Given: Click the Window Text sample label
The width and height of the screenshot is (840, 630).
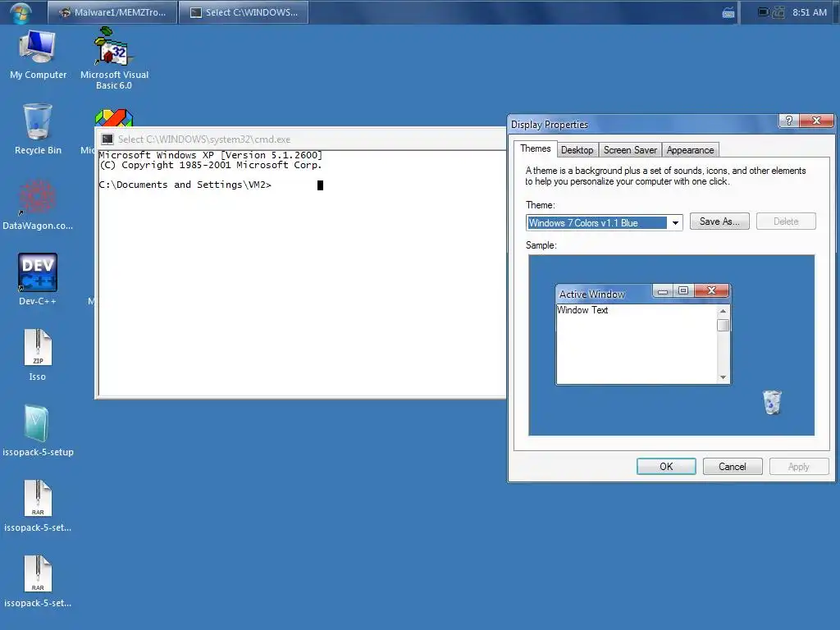Looking at the screenshot, I should click(582, 309).
